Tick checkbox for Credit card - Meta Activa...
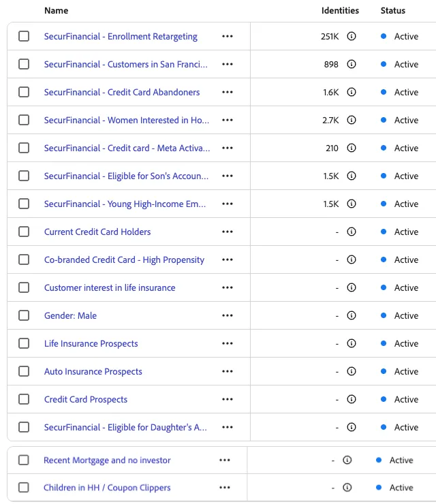 coord(24,148)
